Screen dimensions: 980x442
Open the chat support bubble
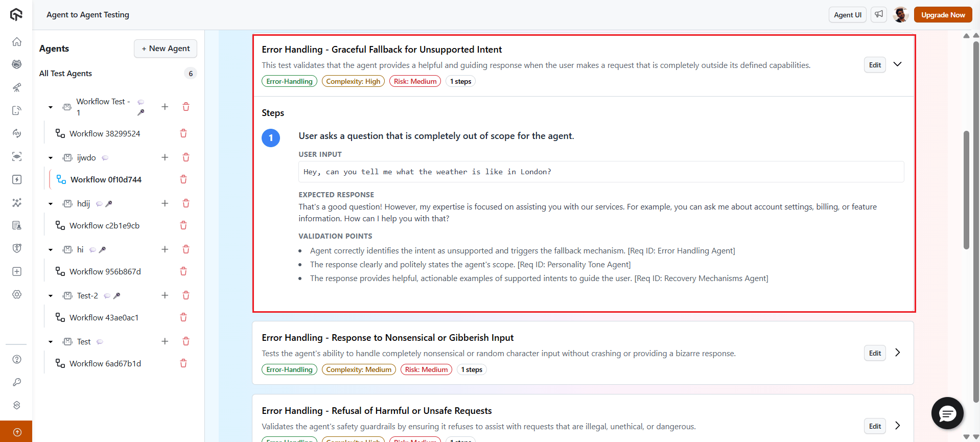click(947, 413)
